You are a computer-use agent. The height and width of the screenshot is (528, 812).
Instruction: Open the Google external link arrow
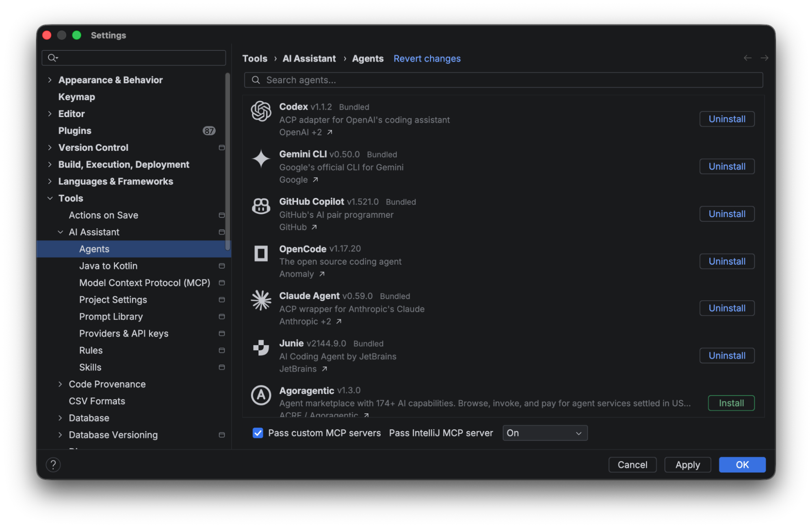(x=316, y=180)
